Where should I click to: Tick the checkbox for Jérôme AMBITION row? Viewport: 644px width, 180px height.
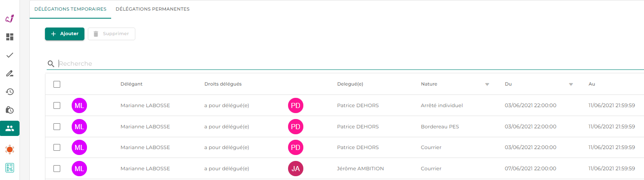(x=57, y=169)
